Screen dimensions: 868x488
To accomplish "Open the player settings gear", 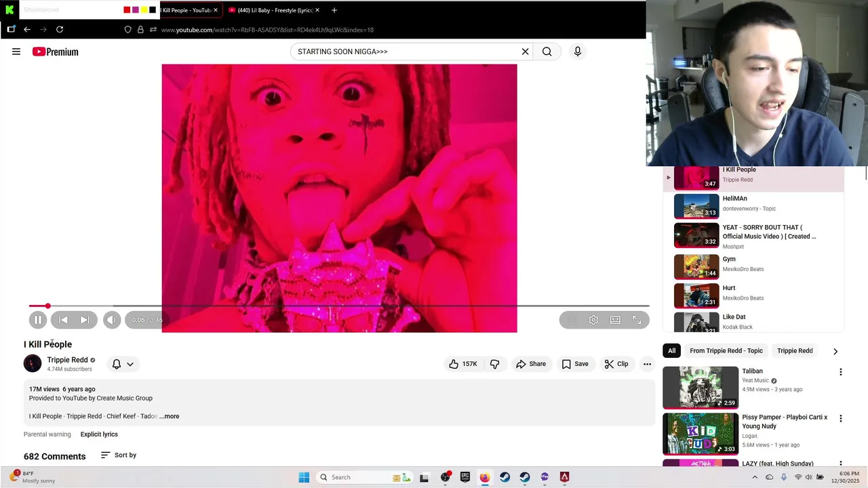I will (x=593, y=320).
